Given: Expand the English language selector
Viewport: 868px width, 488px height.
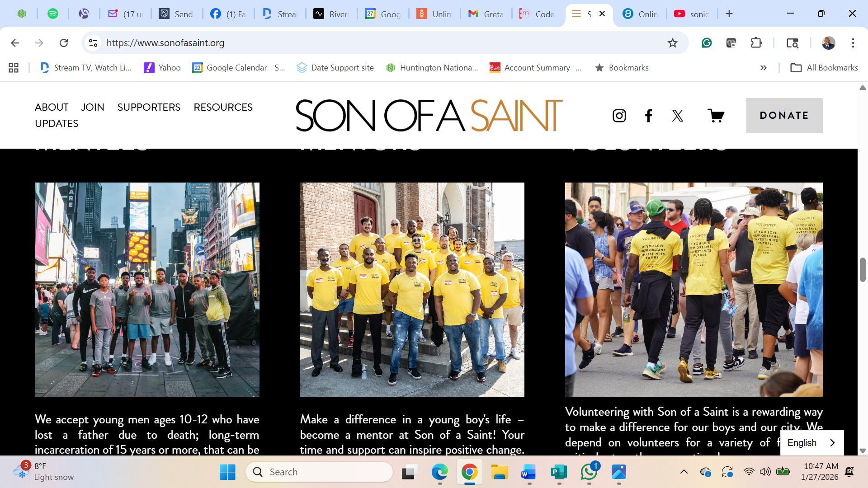Looking at the screenshot, I should pyautogui.click(x=811, y=443).
